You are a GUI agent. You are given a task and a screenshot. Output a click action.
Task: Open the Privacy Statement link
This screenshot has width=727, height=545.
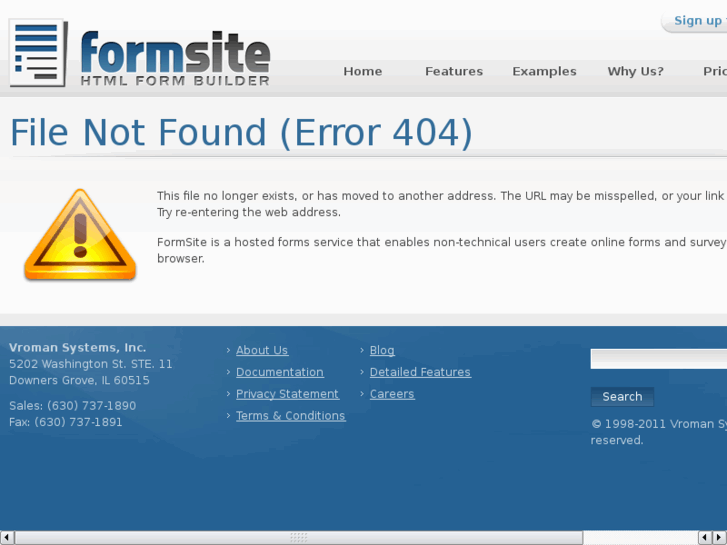287,394
